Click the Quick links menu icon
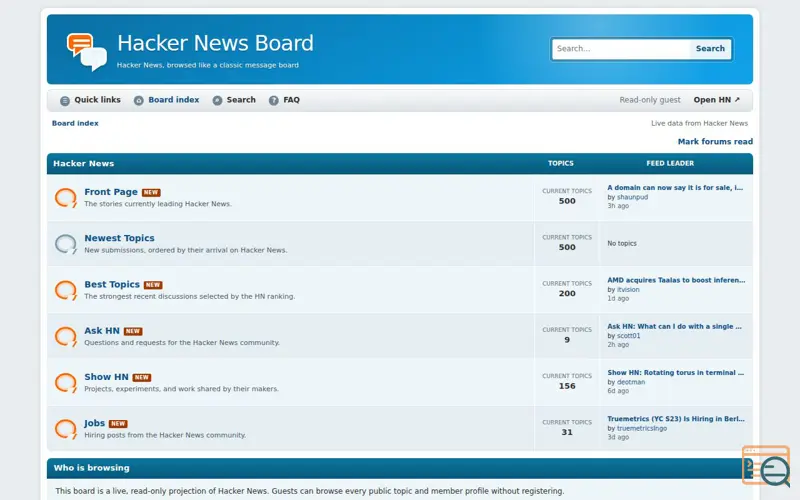The width and height of the screenshot is (800, 500). (x=65, y=101)
